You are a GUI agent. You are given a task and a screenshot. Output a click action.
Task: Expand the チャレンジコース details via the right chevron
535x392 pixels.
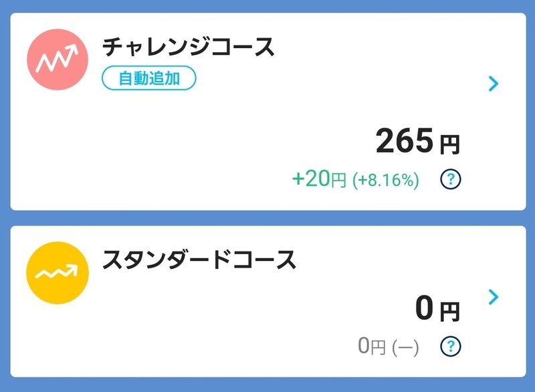tap(493, 83)
